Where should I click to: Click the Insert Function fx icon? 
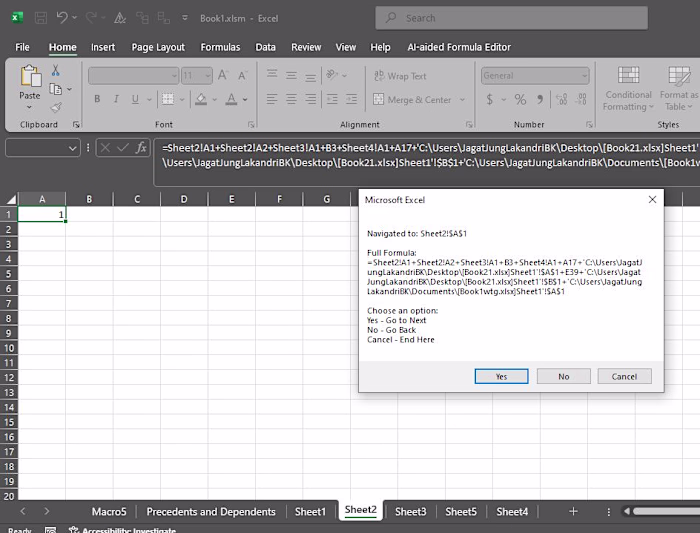click(x=141, y=147)
